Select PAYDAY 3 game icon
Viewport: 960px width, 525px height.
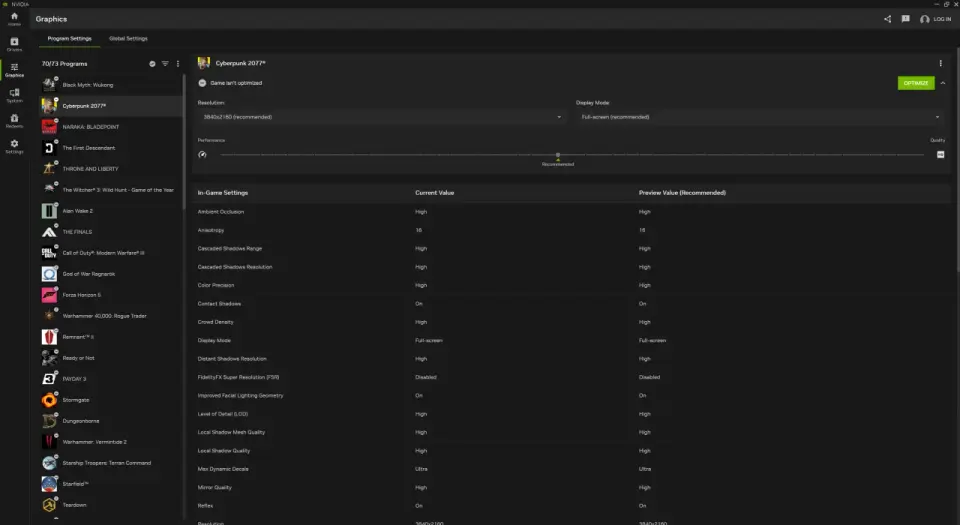coord(49,379)
